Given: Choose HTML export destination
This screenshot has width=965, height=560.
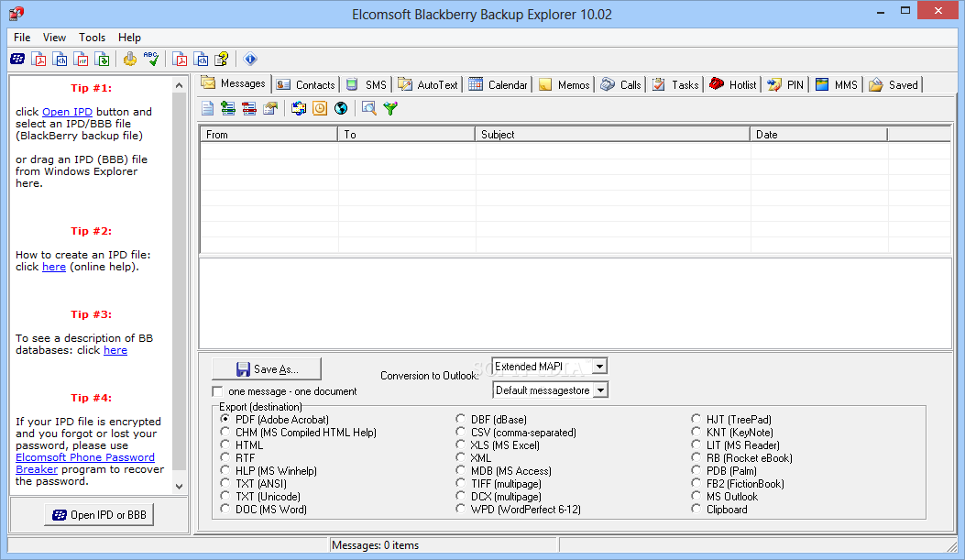Looking at the screenshot, I should click(225, 445).
